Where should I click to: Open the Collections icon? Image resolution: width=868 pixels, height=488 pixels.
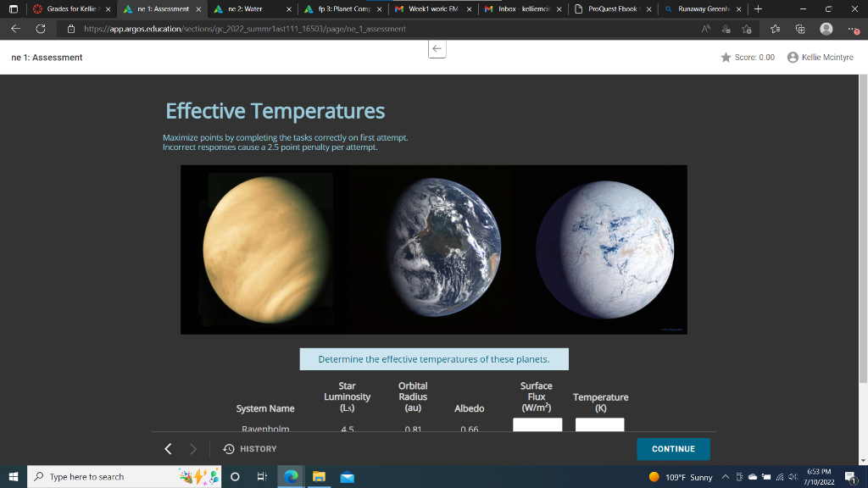[x=800, y=29]
